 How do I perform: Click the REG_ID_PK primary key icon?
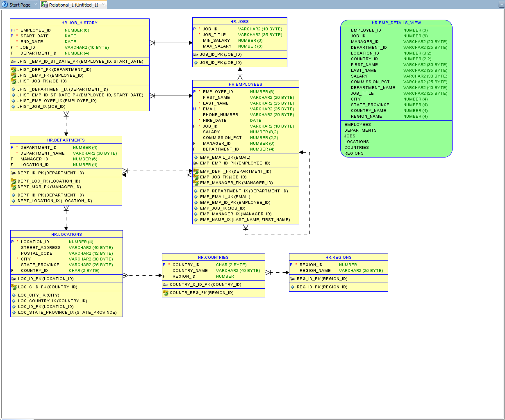pyautogui.click(x=293, y=279)
